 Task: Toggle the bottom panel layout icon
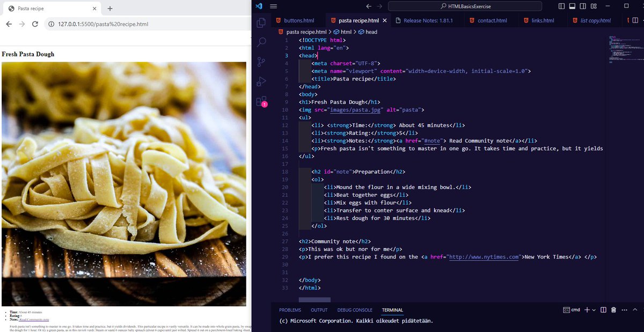click(572, 6)
